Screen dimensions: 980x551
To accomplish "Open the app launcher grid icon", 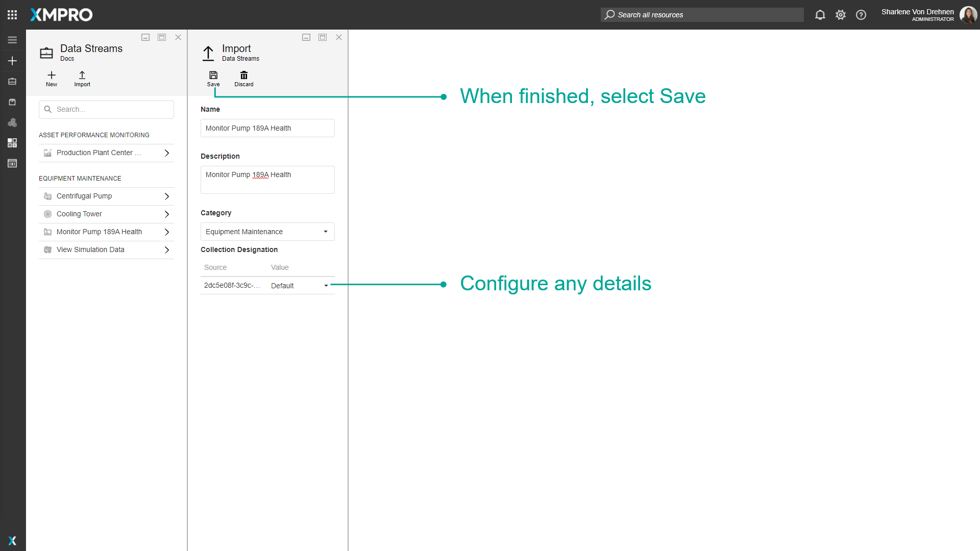I will coord(12,15).
